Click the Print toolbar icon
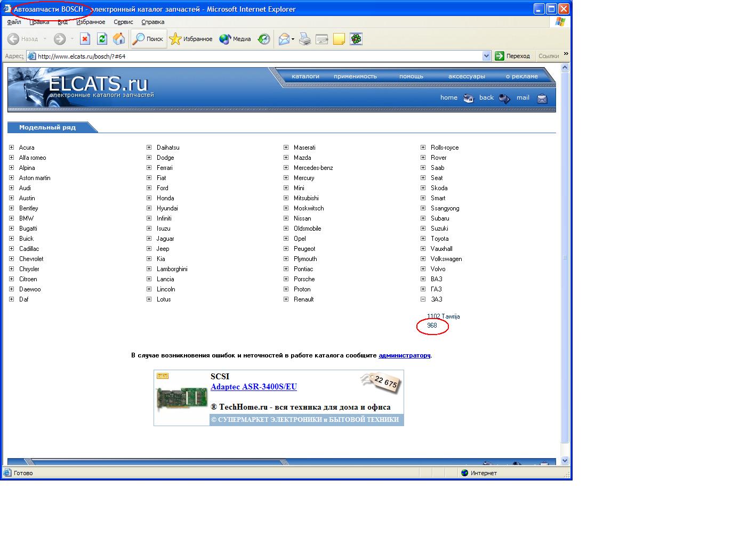The width and height of the screenshot is (756, 546). 305,39
